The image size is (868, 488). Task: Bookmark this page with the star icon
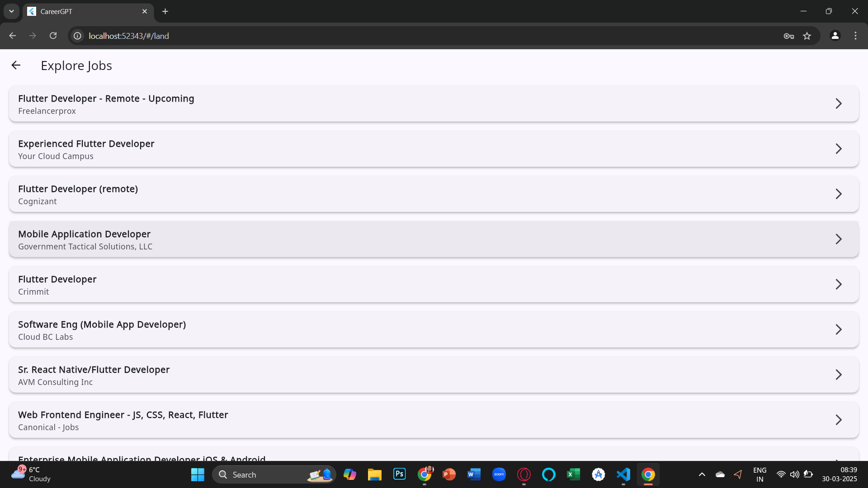click(807, 36)
